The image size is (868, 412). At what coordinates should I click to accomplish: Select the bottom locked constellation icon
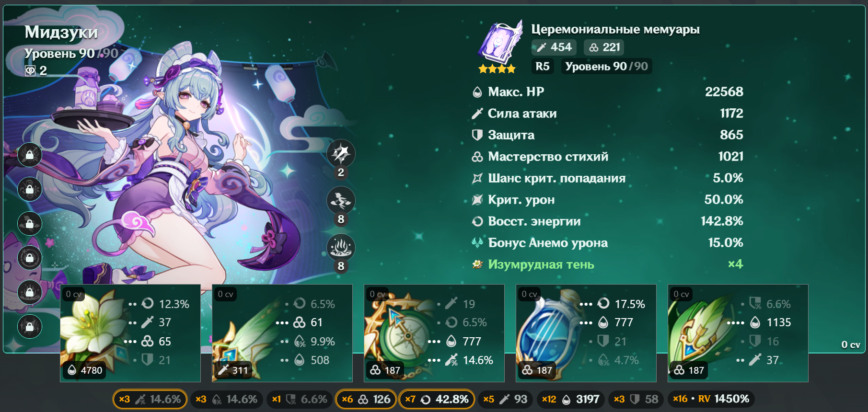(30, 327)
